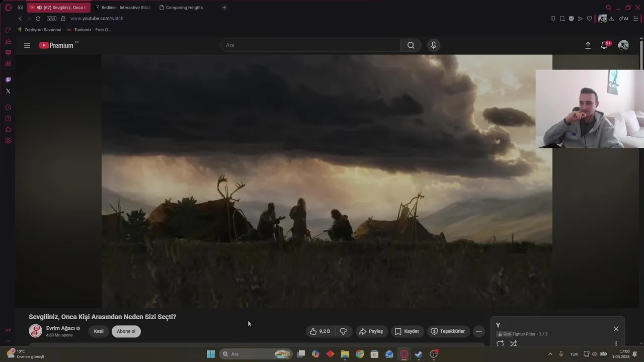
Task: Toggle playlist shuffle
Action: [513, 344]
